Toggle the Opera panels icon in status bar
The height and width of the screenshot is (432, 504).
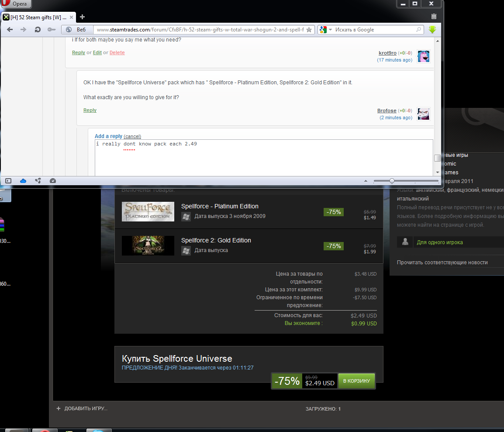pos(8,181)
